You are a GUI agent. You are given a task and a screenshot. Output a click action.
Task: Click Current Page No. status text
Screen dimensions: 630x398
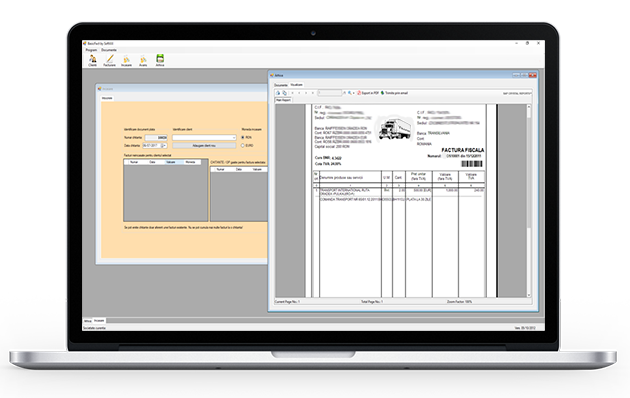(x=287, y=301)
